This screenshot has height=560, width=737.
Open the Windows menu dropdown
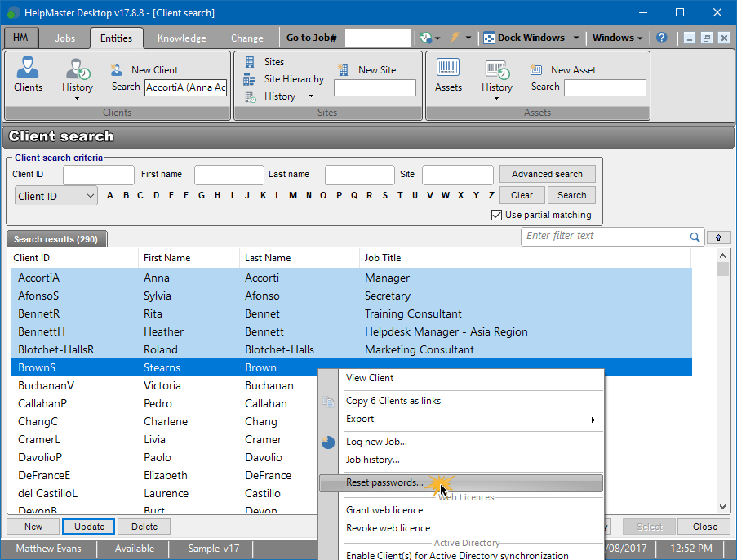[617, 38]
